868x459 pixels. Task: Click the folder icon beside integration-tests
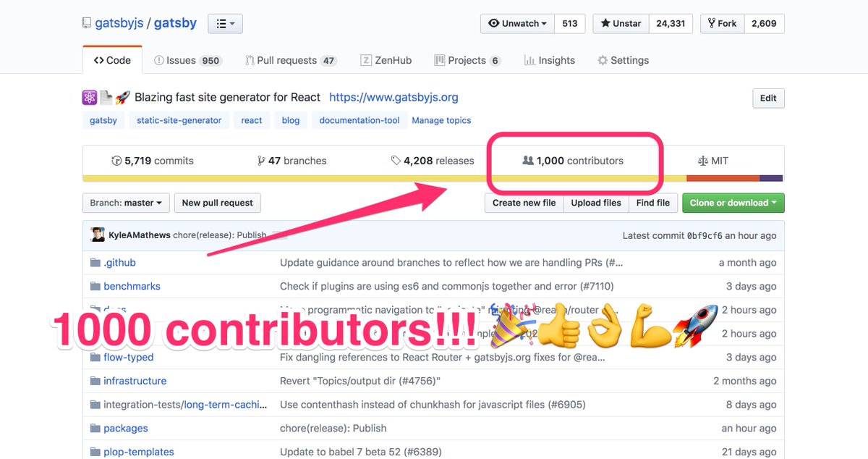point(95,405)
